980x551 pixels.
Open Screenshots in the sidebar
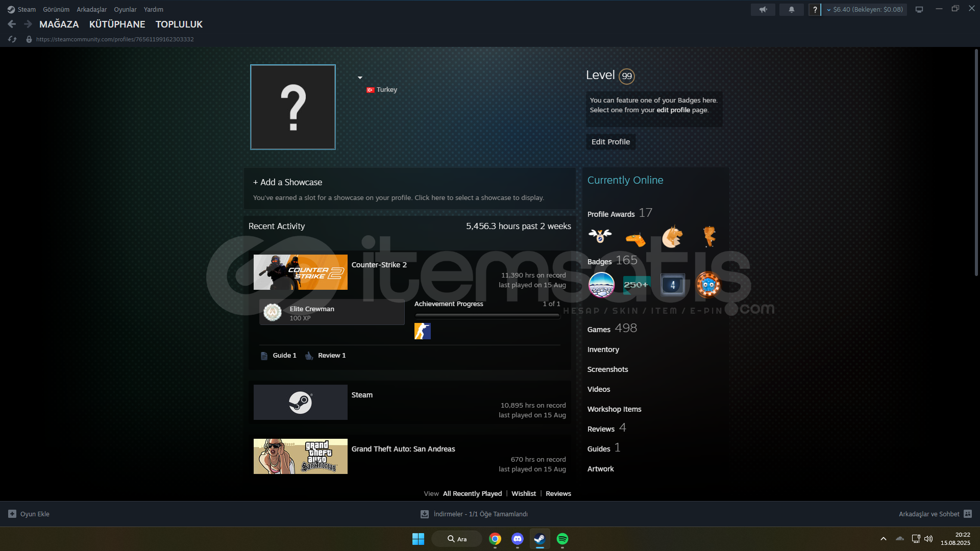click(608, 369)
